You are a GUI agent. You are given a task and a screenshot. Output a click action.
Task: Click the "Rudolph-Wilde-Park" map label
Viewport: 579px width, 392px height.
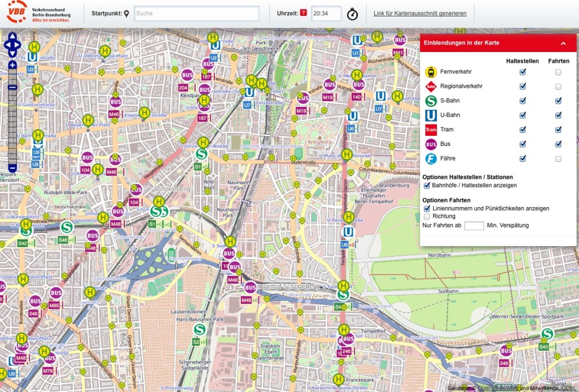(66, 192)
